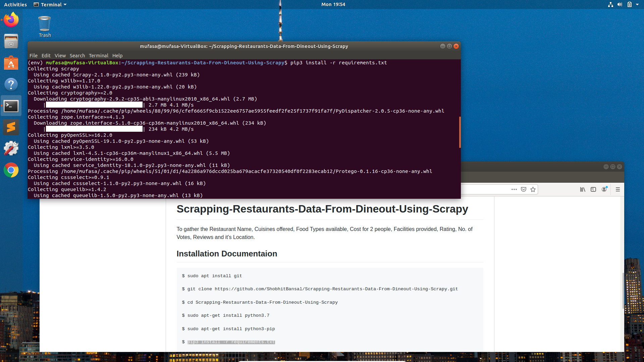
Task: Click Activities overview button
Action: [15, 5]
